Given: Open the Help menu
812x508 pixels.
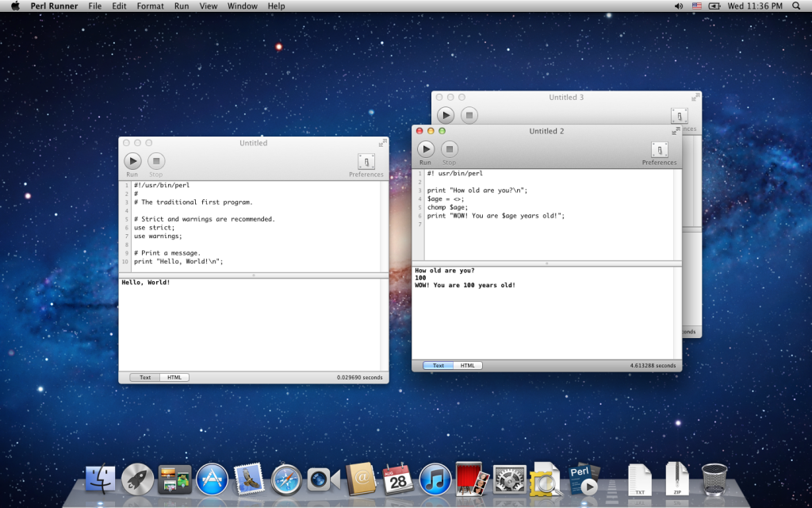Looking at the screenshot, I should tap(276, 6).
